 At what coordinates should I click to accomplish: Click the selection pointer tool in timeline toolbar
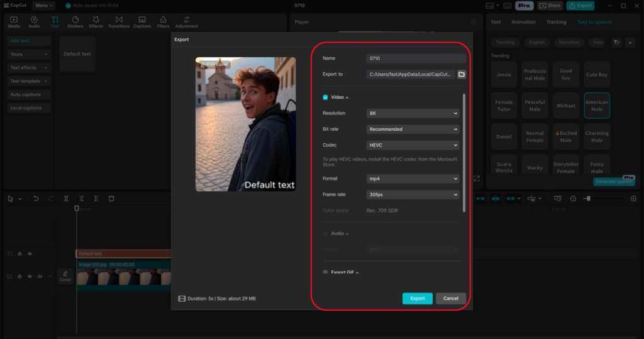(x=10, y=199)
